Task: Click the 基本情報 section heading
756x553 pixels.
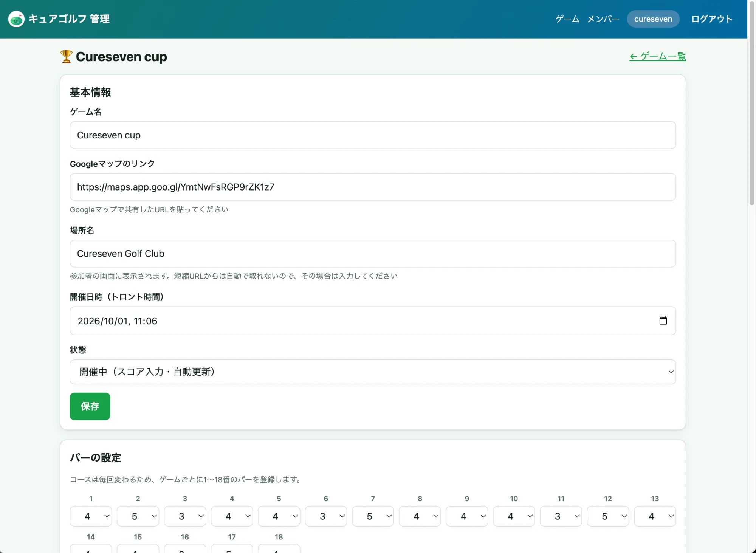Action: (x=90, y=92)
